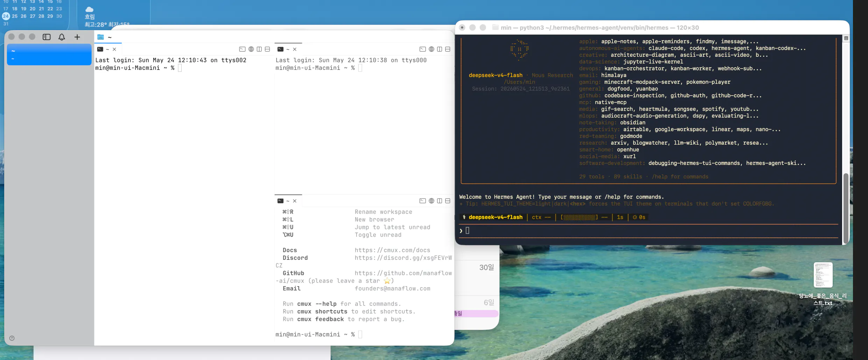Focus the Hermes Agent message prompt input
The width and height of the screenshot is (868, 360).
click(649, 230)
